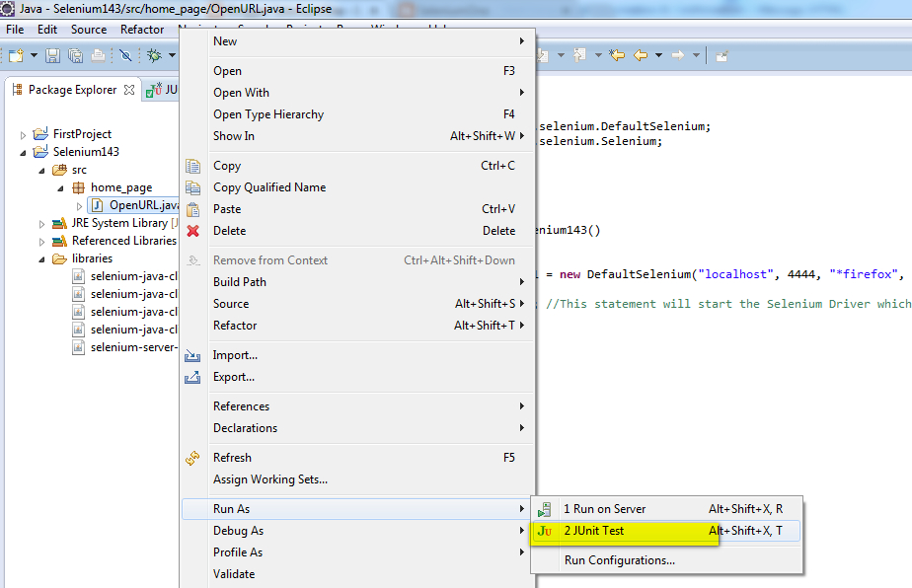Collapse the home_page package node
912x588 pixels.
coord(60,188)
